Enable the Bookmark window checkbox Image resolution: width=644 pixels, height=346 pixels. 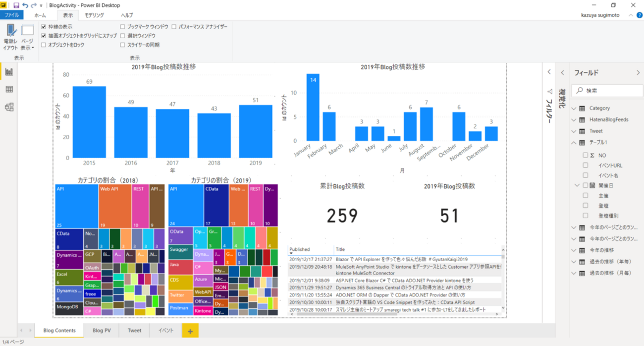pos(123,27)
